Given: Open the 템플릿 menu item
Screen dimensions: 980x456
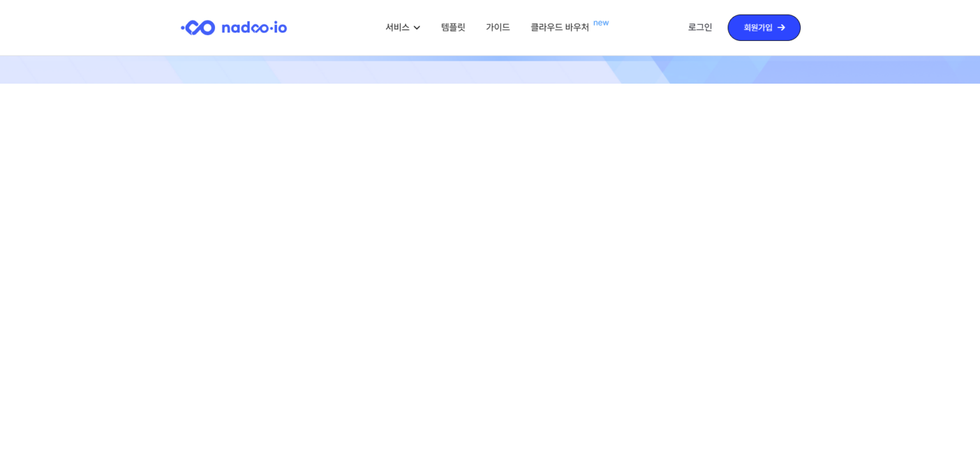Looking at the screenshot, I should pos(453,27).
